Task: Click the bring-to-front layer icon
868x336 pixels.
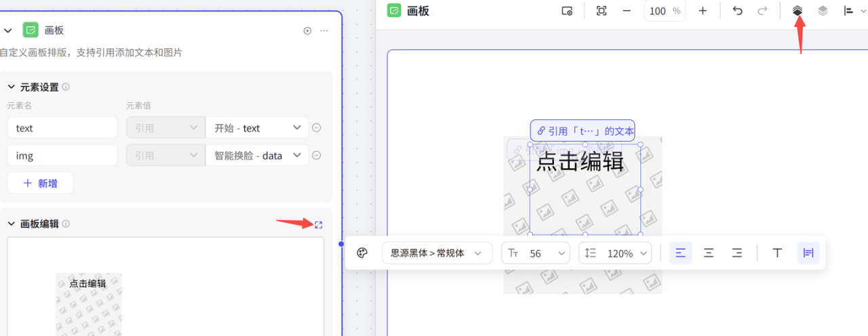Action: click(x=797, y=11)
